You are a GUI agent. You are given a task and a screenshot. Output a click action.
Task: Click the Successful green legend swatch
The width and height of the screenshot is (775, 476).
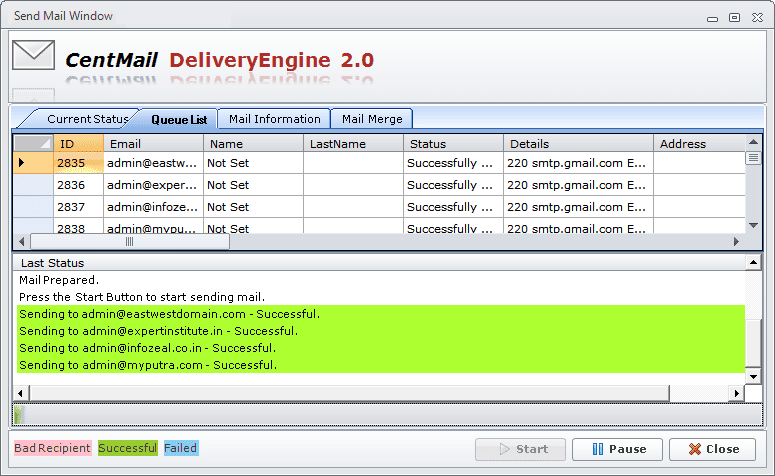pos(128,448)
